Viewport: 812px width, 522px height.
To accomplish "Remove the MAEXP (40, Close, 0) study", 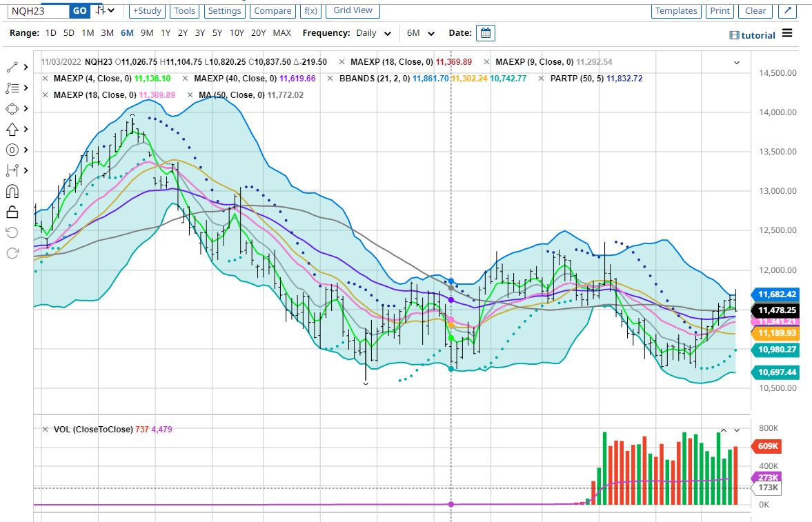I will (186, 79).
